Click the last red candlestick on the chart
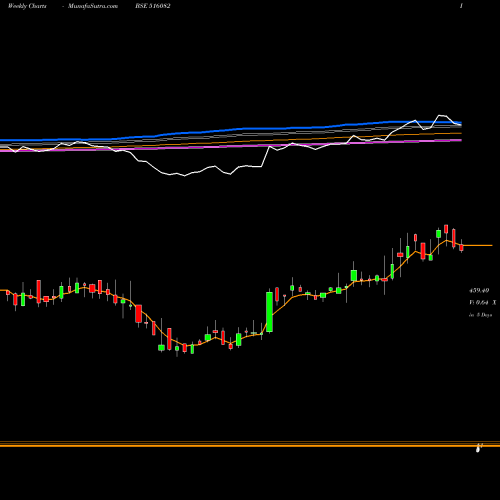 click(x=461, y=247)
